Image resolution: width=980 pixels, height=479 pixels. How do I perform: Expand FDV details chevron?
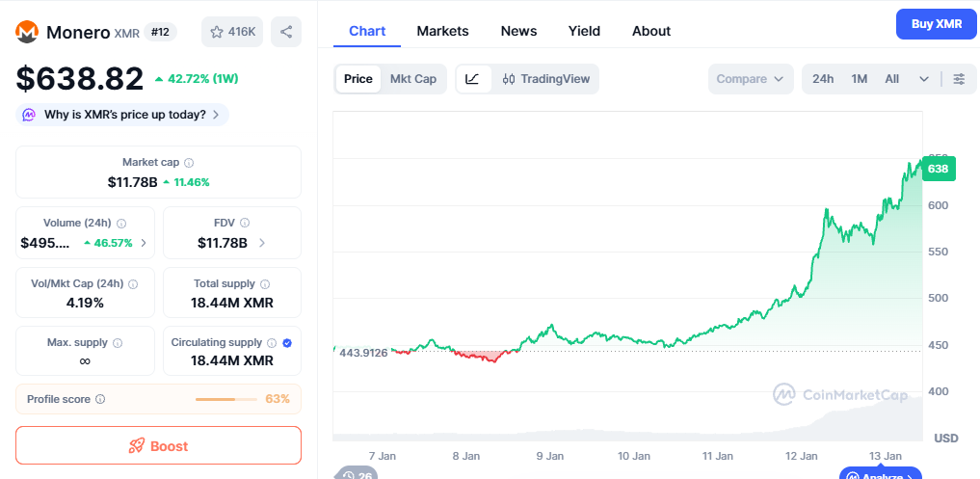point(262,243)
